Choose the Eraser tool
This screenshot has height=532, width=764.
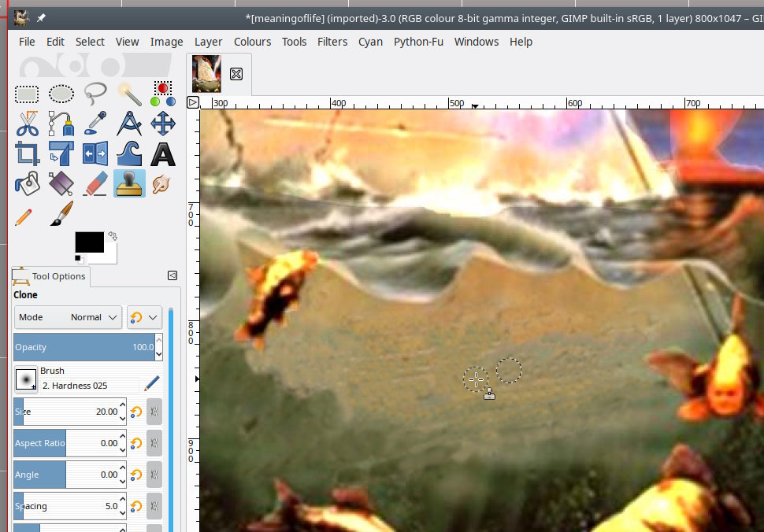point(95,183)
